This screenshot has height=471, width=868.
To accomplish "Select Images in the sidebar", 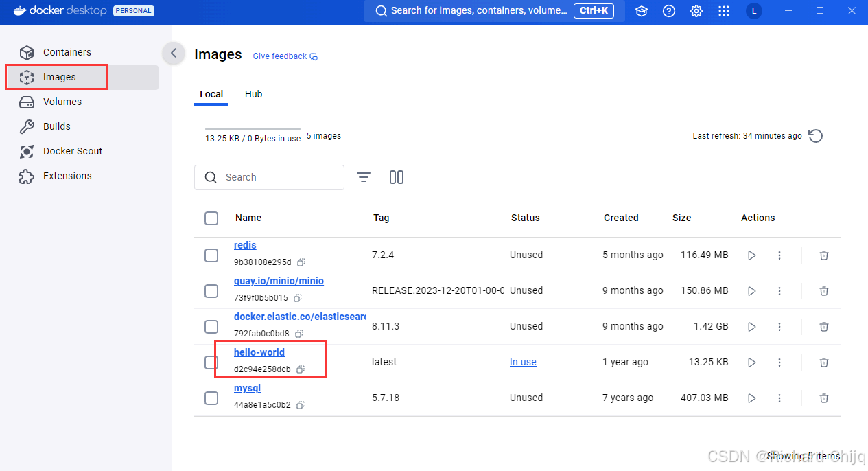I will tap(82, 77).
